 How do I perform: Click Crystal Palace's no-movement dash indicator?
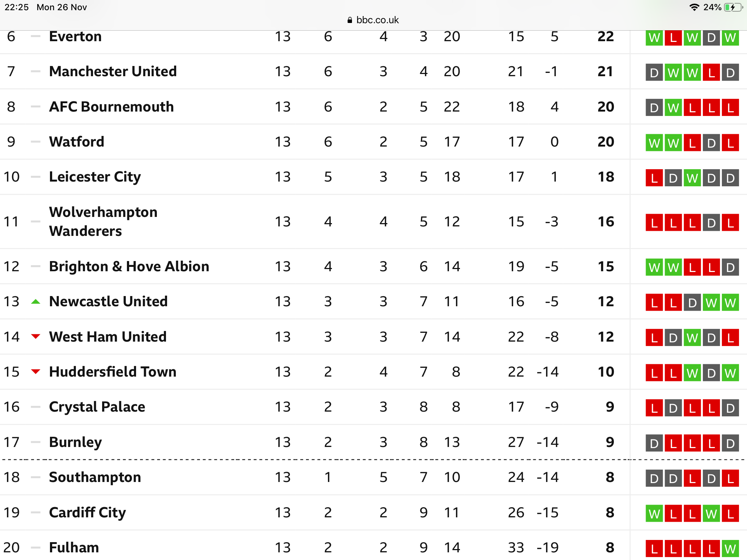pos(35,407)
